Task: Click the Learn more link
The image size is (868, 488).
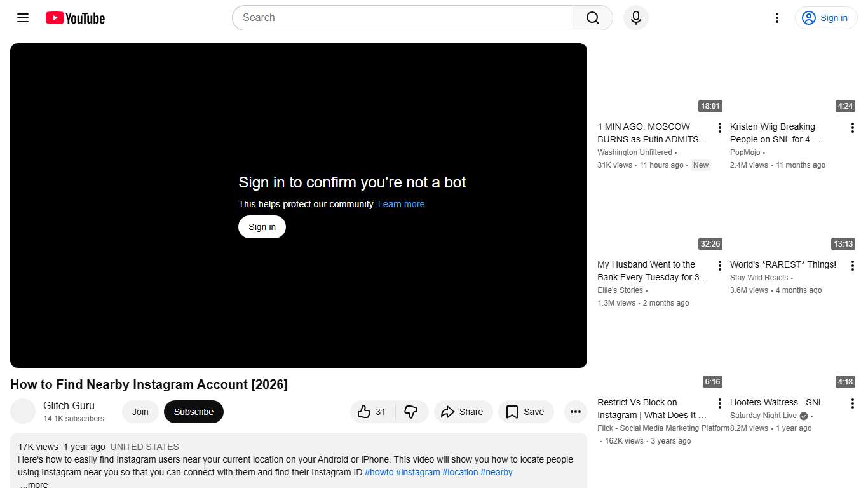Action: 401,204
